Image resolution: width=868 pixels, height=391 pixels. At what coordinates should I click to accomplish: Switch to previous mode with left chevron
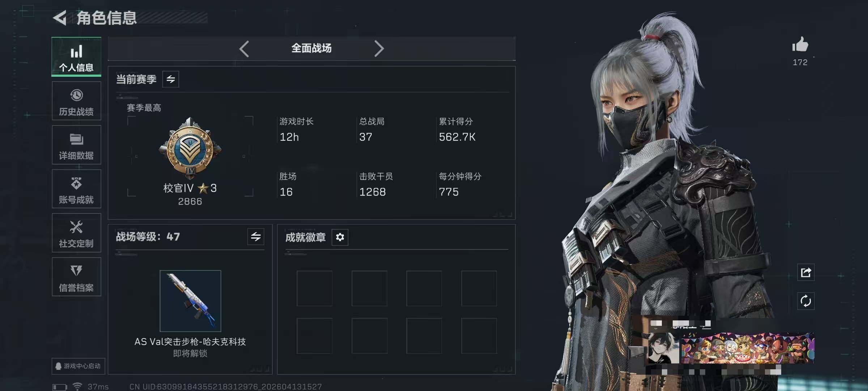click(x=244, y=49)
